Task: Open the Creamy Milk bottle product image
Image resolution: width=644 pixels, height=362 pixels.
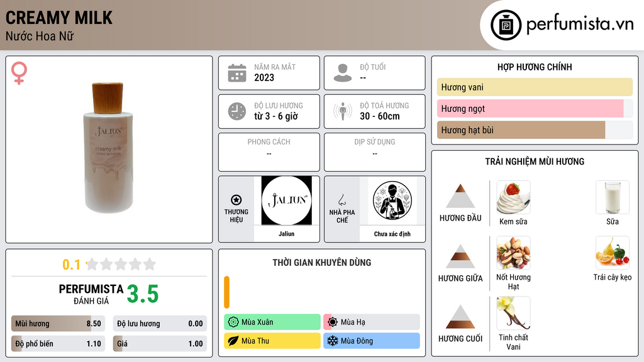Action: point(109,148)
